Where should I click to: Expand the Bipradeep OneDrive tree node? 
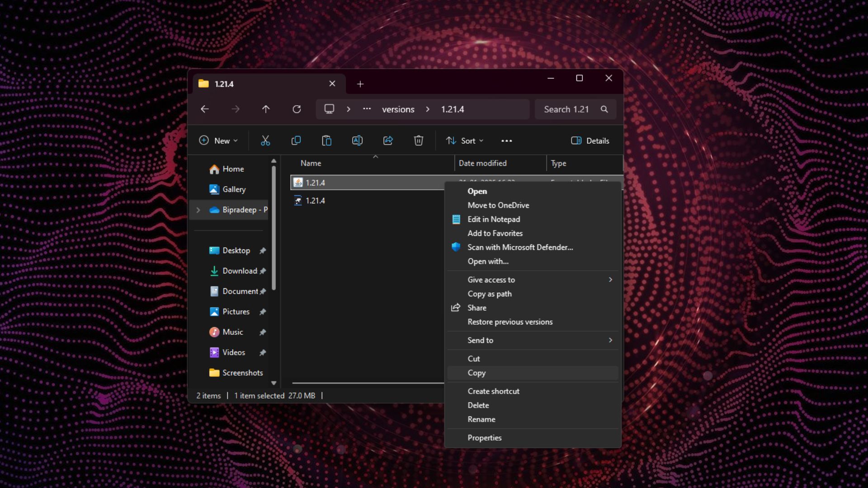[x=198, y=210]
